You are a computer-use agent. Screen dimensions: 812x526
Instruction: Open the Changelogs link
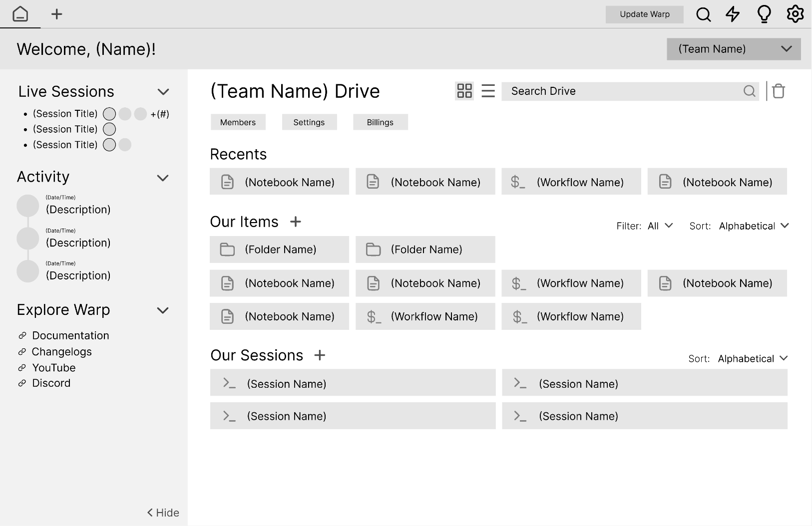pyautogui.click(x=61, y=352)
